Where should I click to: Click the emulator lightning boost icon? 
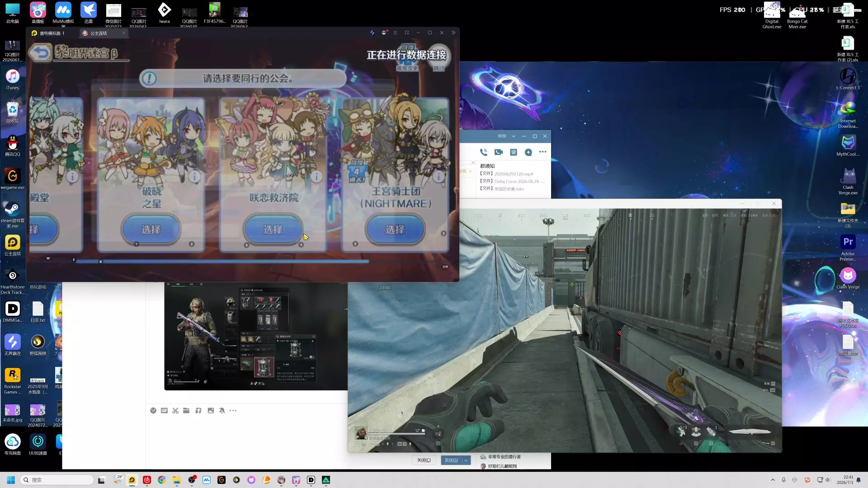372,33
